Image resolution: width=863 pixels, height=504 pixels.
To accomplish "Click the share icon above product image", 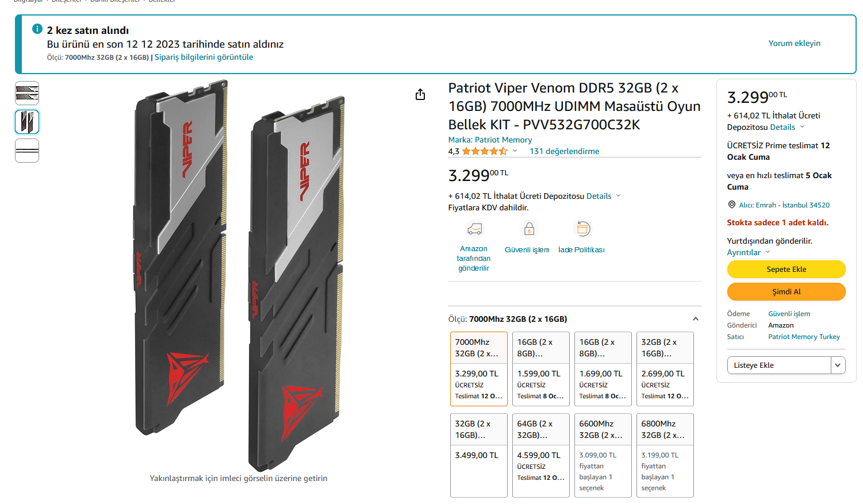I will click(420, 94).
